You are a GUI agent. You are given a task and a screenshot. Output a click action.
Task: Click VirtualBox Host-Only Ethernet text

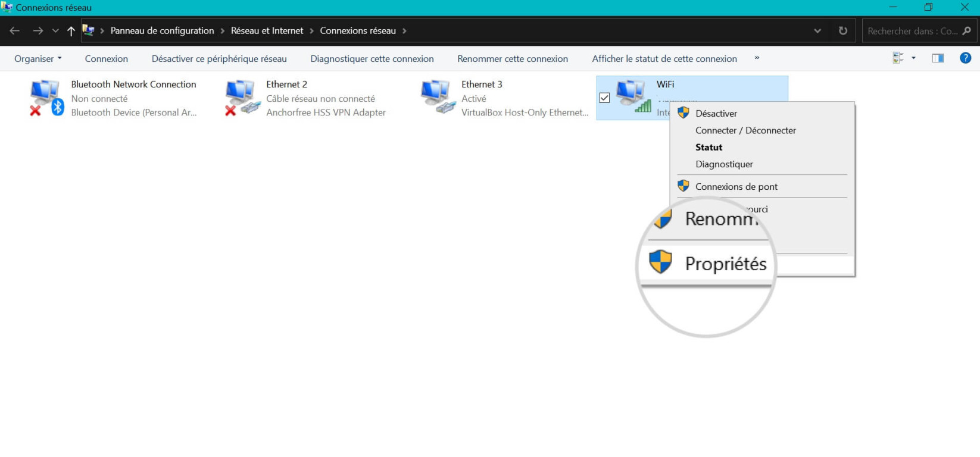pyautogui.click(x=525, y=112)
